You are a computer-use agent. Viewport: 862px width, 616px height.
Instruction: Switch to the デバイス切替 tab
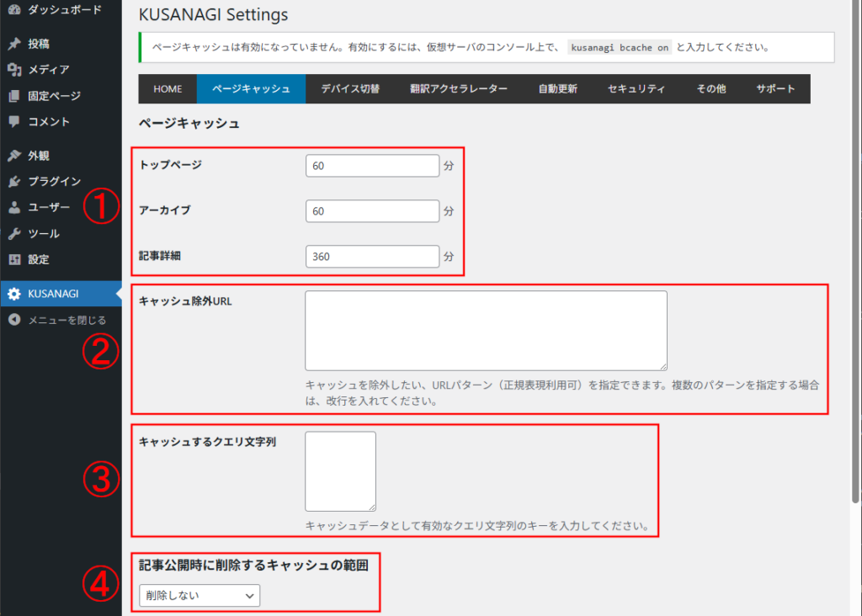[x=351, y=88]
